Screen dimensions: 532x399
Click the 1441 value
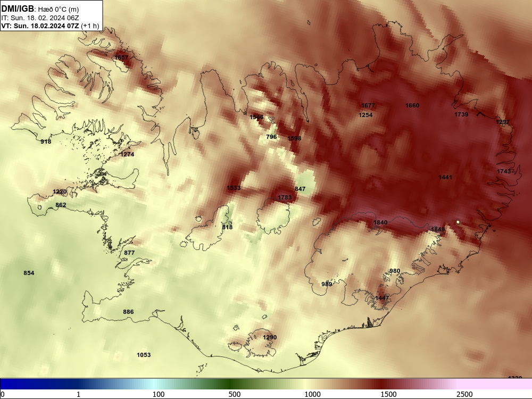point(445,178)
